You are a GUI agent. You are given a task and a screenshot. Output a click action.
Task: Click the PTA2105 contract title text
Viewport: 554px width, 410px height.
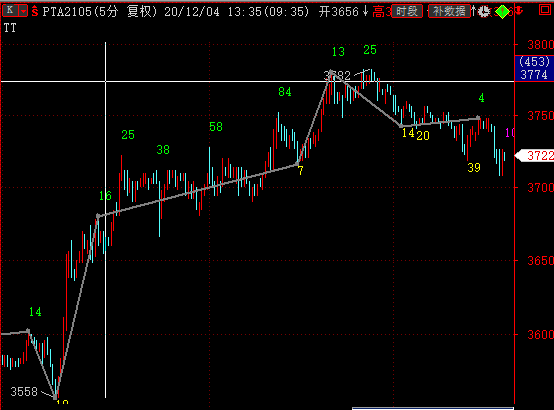click(67, 12)
